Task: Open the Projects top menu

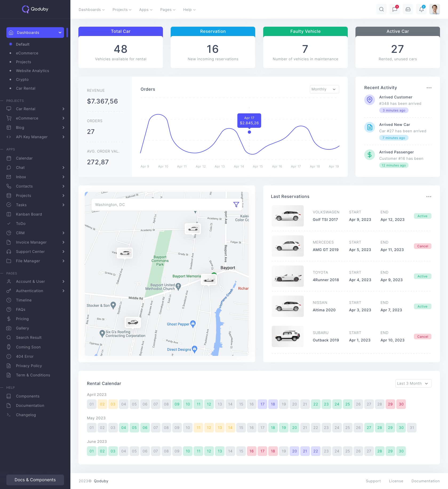Action: pos(122,10)
